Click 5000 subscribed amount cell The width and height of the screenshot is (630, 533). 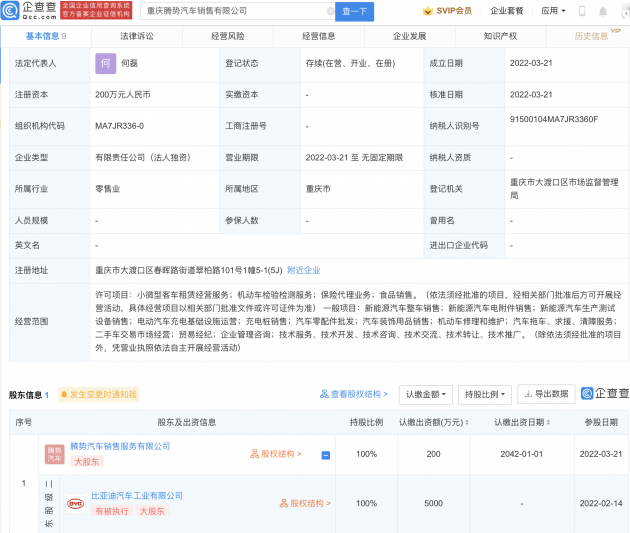[433, 503]
